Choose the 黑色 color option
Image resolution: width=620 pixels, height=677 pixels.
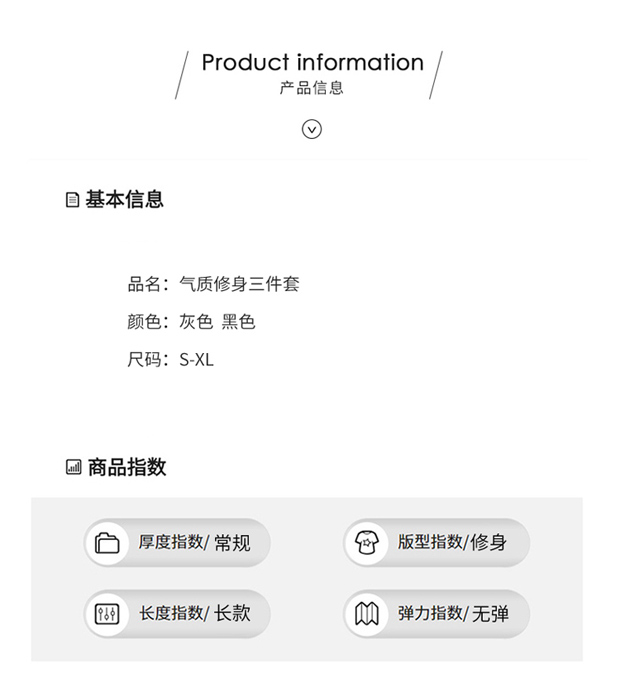pos(238,322)
